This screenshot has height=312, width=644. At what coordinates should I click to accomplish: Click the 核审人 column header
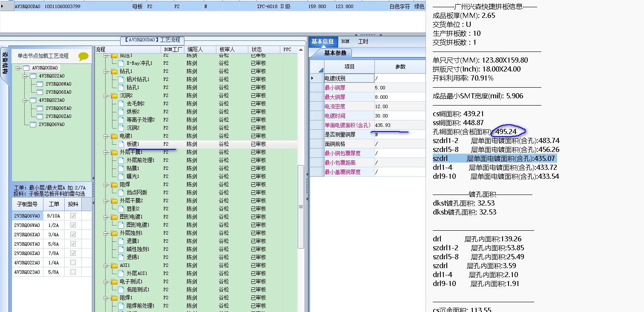(232, 50)
